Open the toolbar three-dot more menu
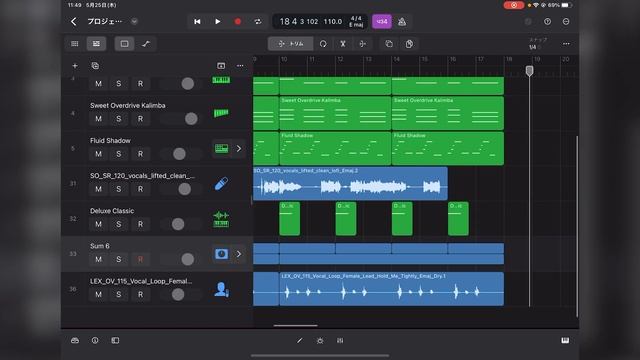Screen dimensions: 640x360 click(x=566, y=44)
